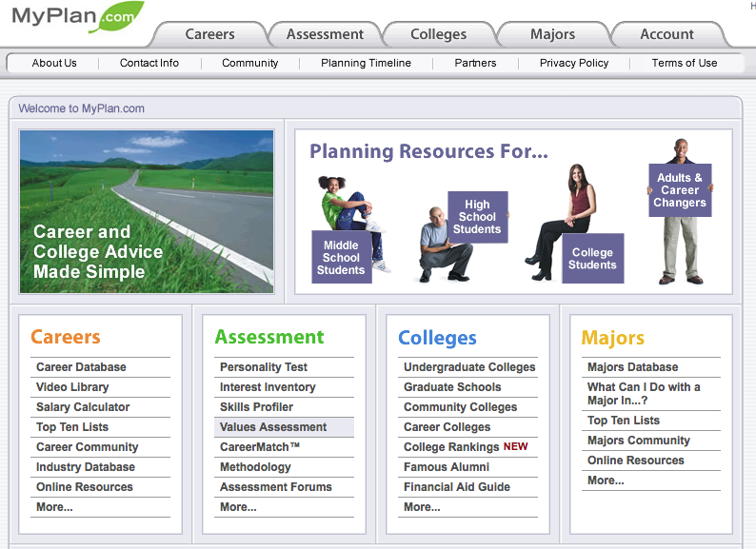Choose Middle School Students resources
756x549 pixels.
pos(342,258)
